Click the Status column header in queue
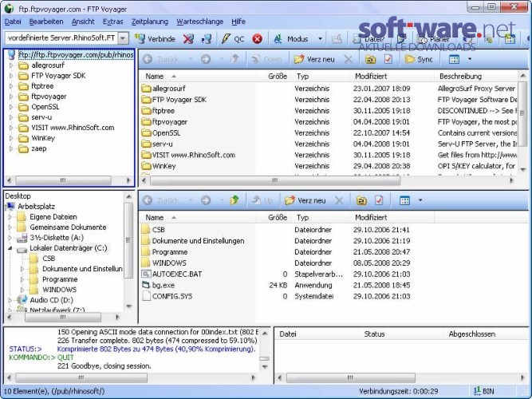Viewport: 532px width, 399px height. [x=400, y=334]
